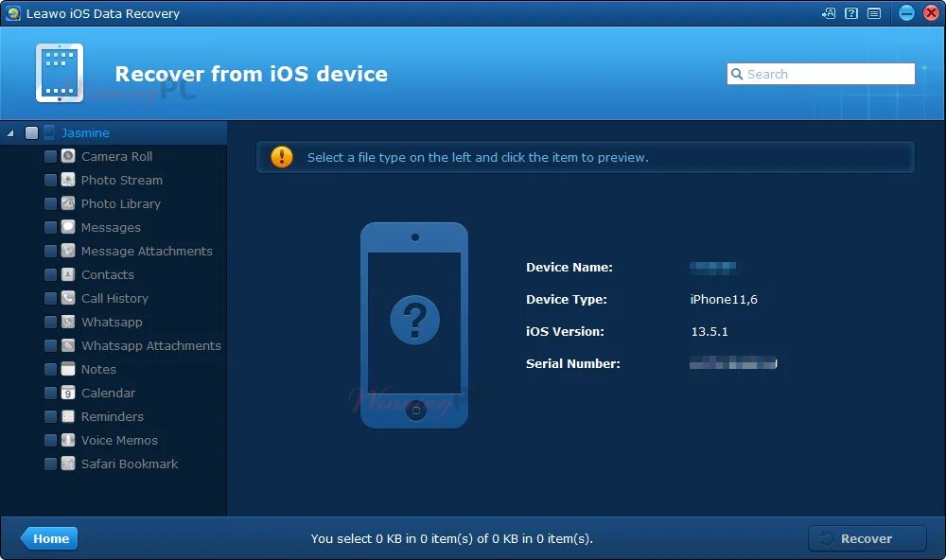Enable the Camera Roll checkbox
The width and height of the screenshot is (946, 560).
tap(51, 156)
